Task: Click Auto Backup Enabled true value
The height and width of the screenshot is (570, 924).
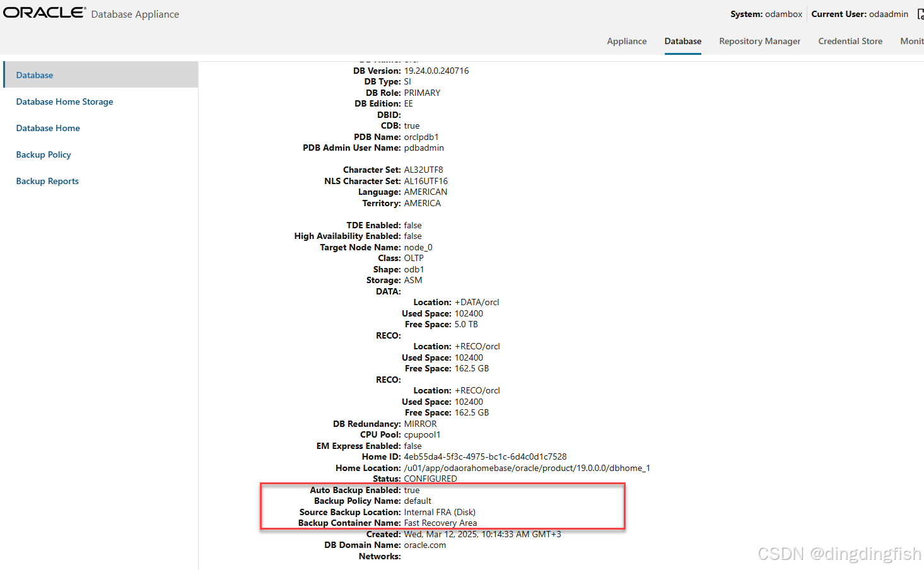Action: pyautogui.click(x=412, y=490)
